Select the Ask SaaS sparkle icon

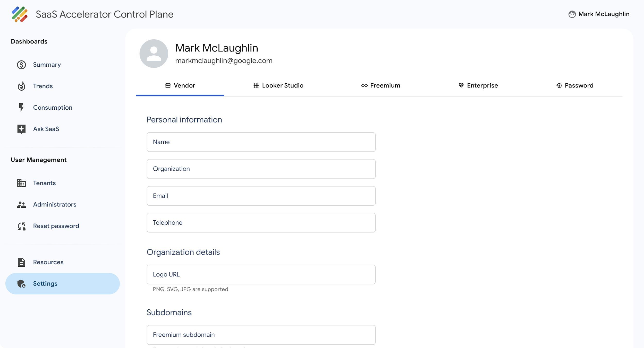21,129
